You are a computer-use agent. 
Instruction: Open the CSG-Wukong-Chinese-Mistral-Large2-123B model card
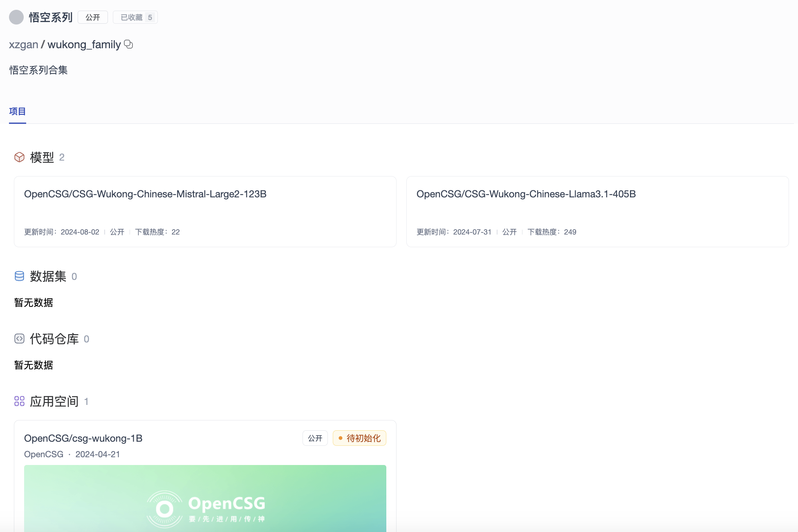pyautogui.click(x=145, y=194)
